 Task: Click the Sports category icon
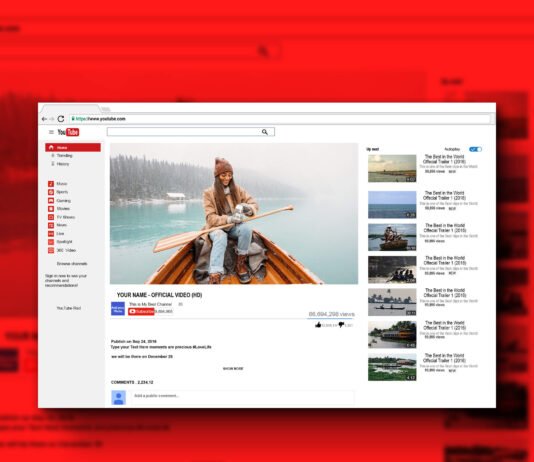click(51, 192)
